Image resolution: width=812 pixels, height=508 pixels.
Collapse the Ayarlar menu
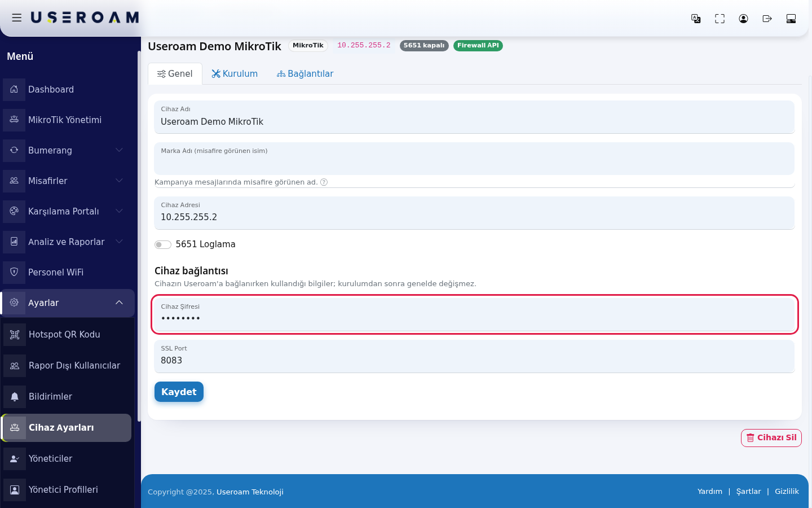[69, 303]
